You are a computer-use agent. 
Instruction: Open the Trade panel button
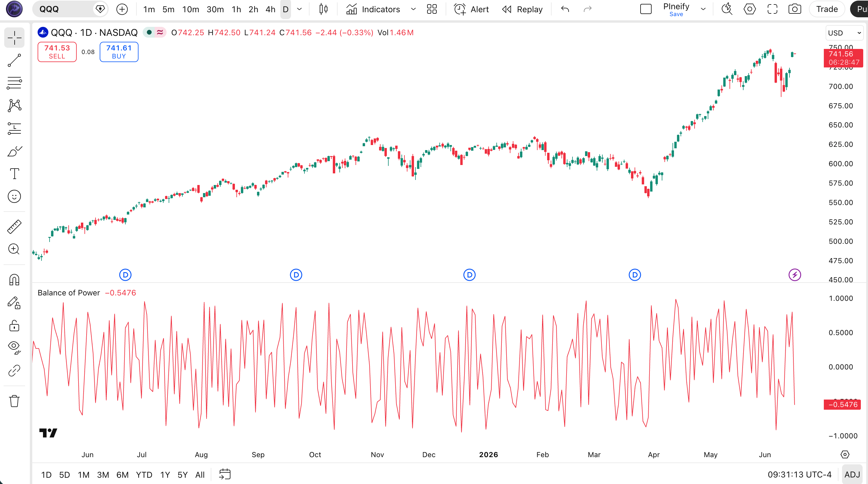coord(827,9)
